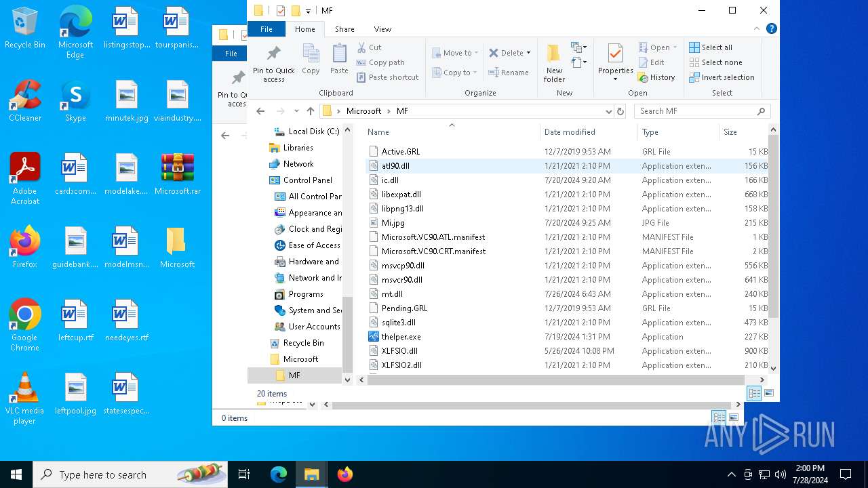The width and height of the screenshot is (868, 488).
Task: Select the MF folder in navigation tree
Action: [294, 375]
